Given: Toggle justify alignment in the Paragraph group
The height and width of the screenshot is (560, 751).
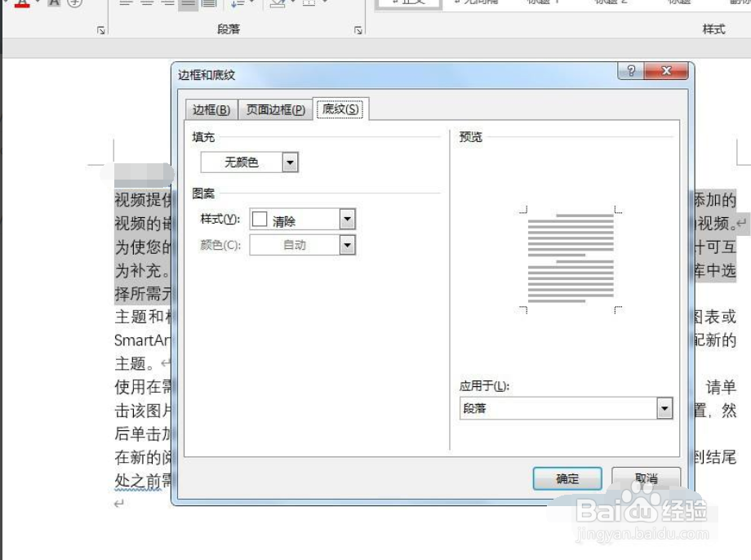Looking at the screenshot, I should (x=188, y=3).
